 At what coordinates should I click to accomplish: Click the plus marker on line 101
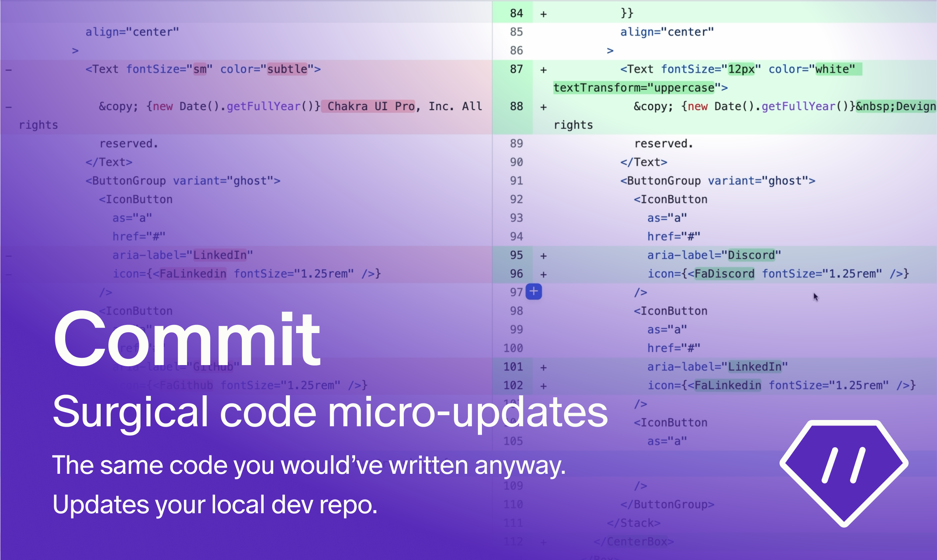click(543, 367)
